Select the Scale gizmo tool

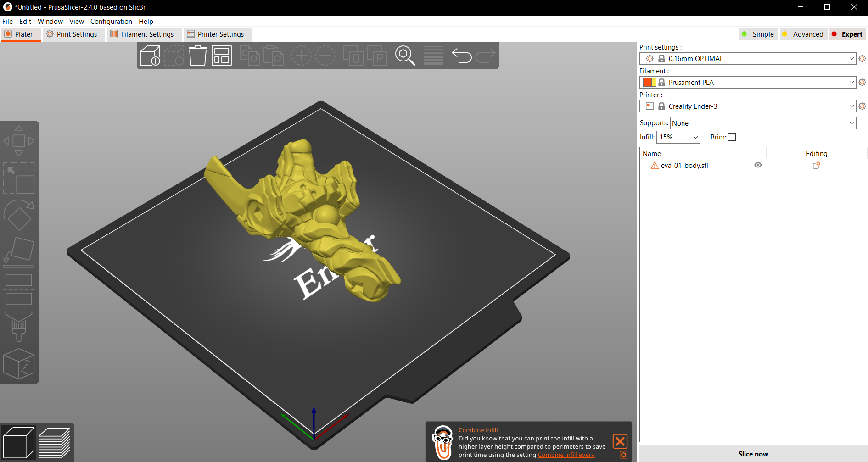pyautogui.click(x=19, y=178)
